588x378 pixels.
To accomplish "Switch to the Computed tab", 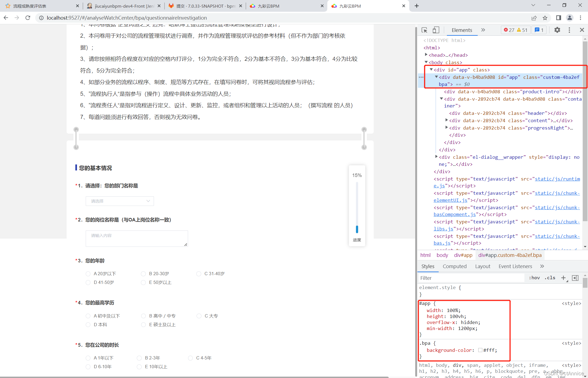I will click(455, 266).
